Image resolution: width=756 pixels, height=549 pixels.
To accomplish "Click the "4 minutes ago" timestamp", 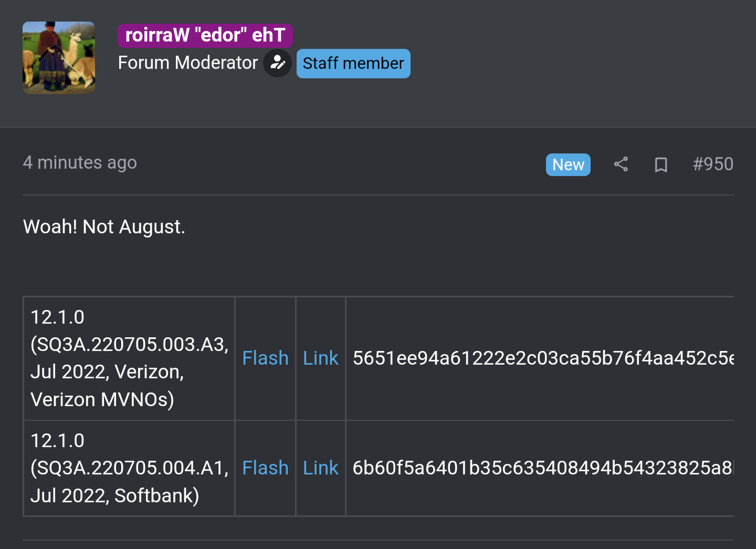I will (80, 163).
